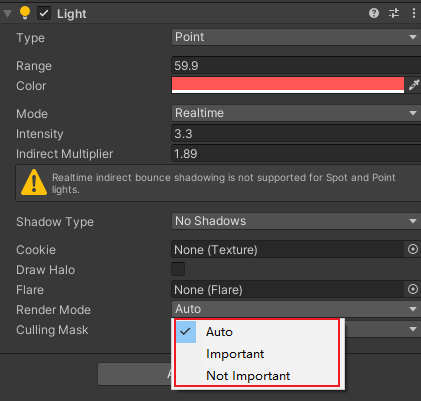
Task: Click the yellow light bulb component icon
Action: coord(25,13)
